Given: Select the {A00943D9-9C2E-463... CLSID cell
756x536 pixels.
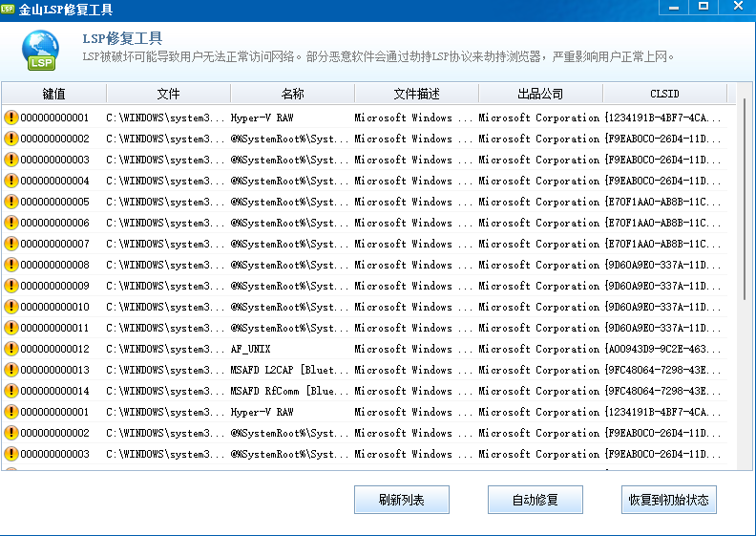Looking at the screenshot, I should [x=662, y=349].
